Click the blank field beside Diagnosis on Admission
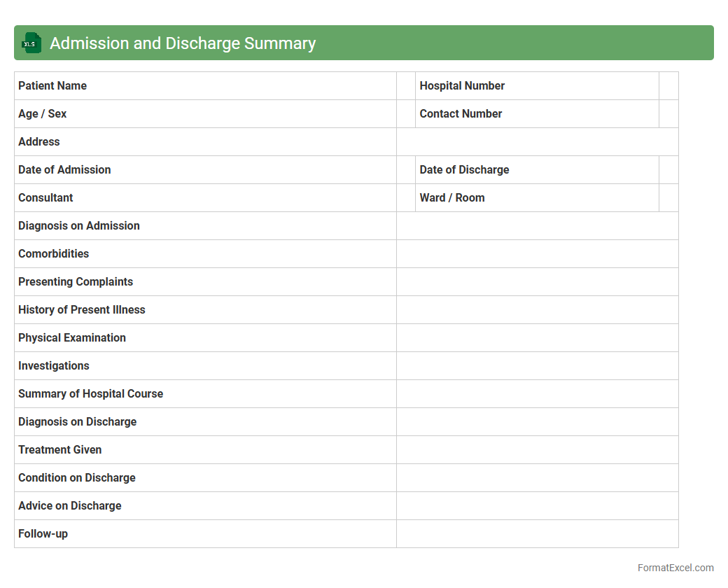The image size is (728, 588). [x=537, y=226]
